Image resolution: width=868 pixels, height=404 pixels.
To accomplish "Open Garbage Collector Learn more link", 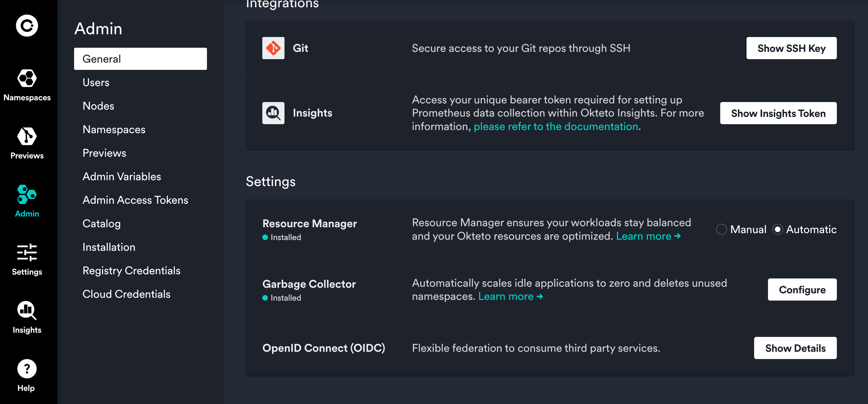I will [x=511, y=296].
